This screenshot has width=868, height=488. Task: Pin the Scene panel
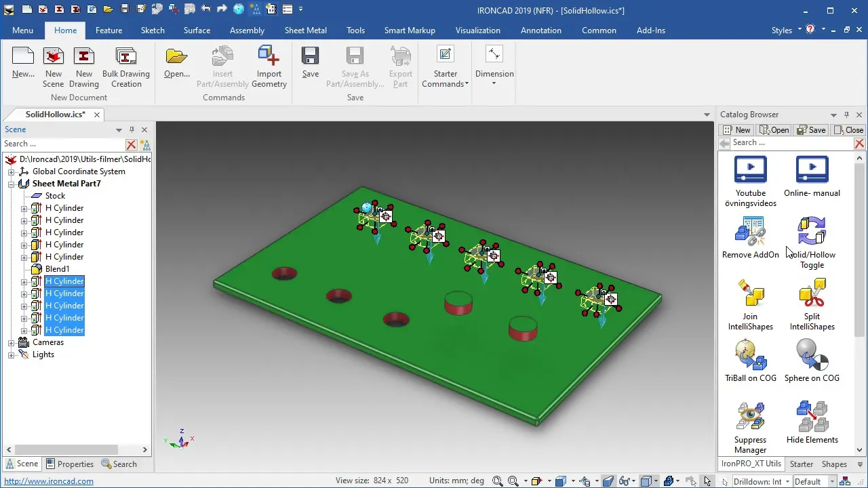coord(132,129)
